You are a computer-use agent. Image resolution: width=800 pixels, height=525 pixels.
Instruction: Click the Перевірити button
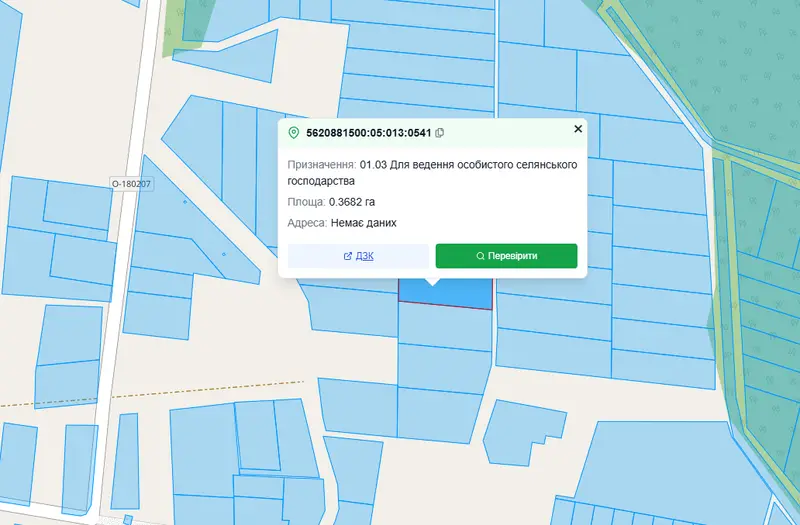point(507,256)
